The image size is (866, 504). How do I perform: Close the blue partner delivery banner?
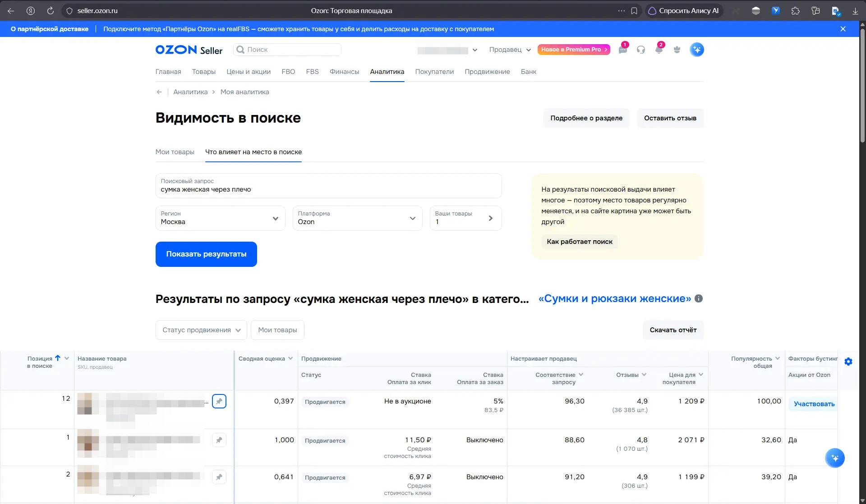843,29
